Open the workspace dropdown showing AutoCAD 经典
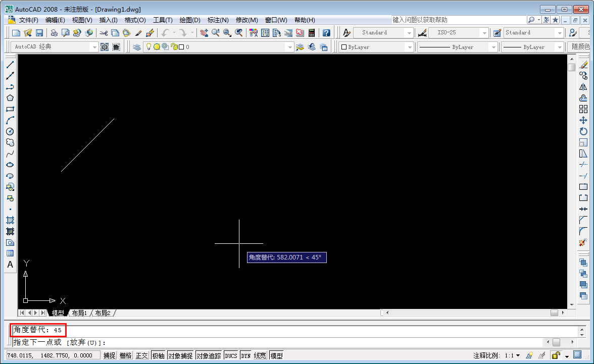 pyautogui.click(x=95, y=46)
